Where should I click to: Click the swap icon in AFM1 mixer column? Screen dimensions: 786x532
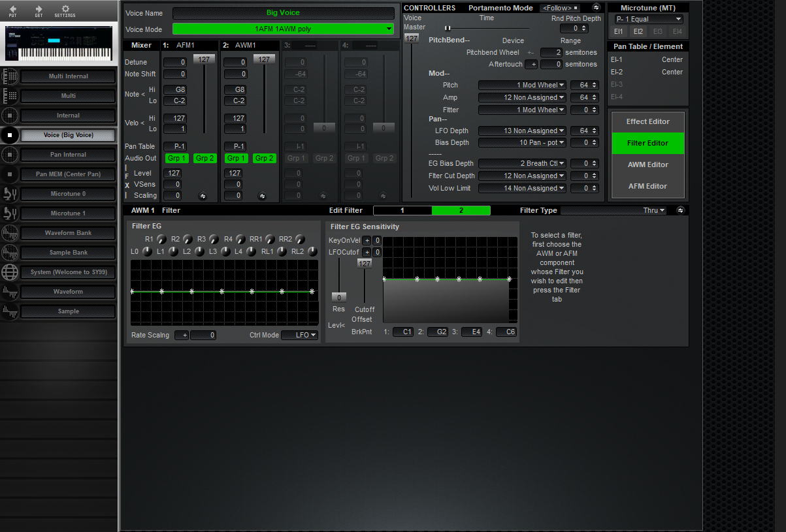point(202,196)
